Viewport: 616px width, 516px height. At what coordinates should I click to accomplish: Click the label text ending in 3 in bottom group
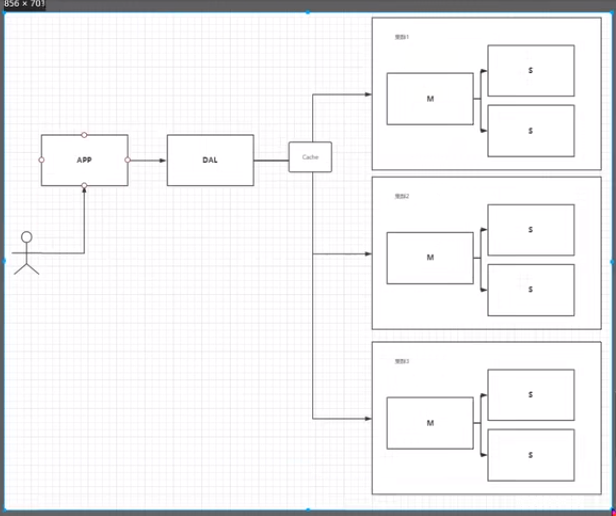[x=402, y=362]
